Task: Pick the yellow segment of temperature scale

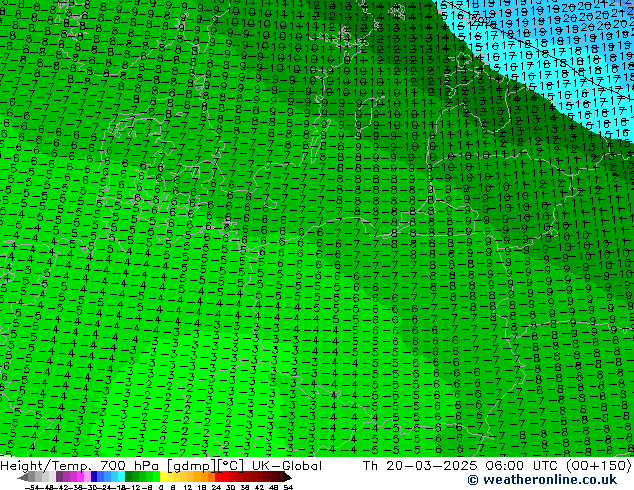Action: [x=163, y=477]
